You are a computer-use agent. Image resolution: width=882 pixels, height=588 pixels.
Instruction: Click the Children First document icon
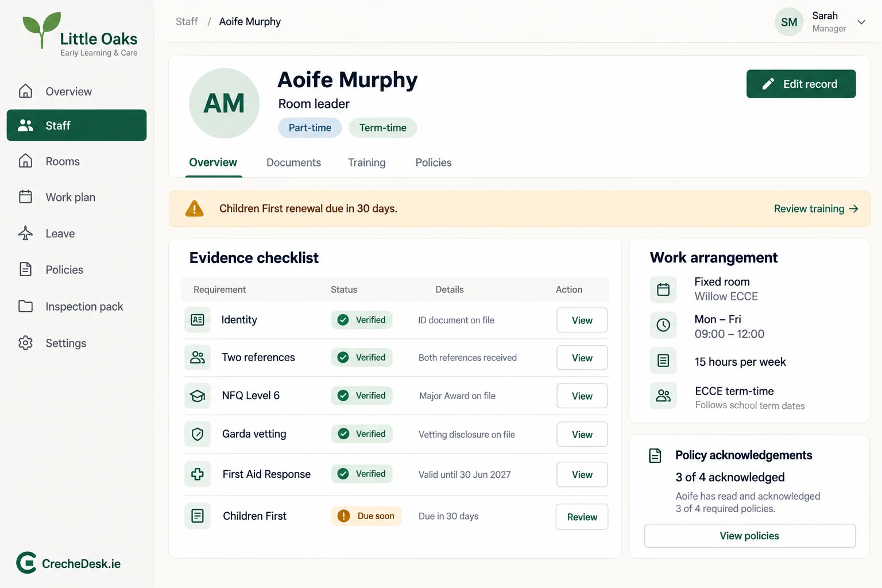pos(198,516)
